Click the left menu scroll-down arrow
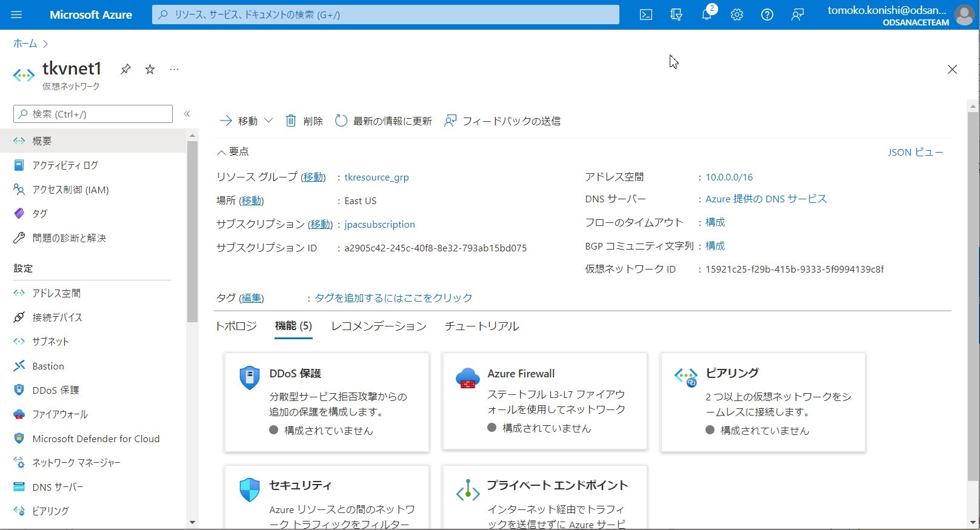Image resolution: width=980 pixels, height=530 pixels. (192, 523)
